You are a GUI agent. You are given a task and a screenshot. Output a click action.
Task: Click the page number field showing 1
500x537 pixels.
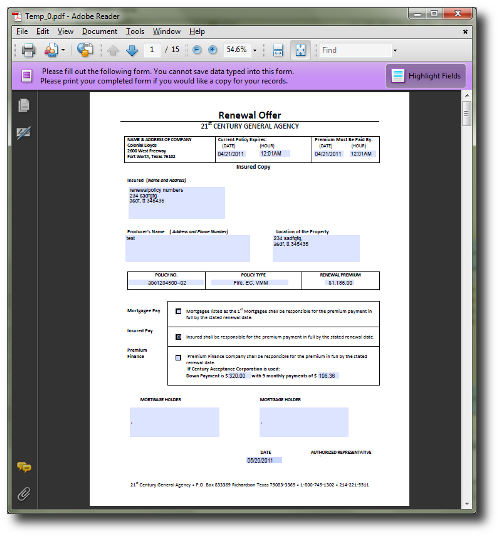(152, 50)
